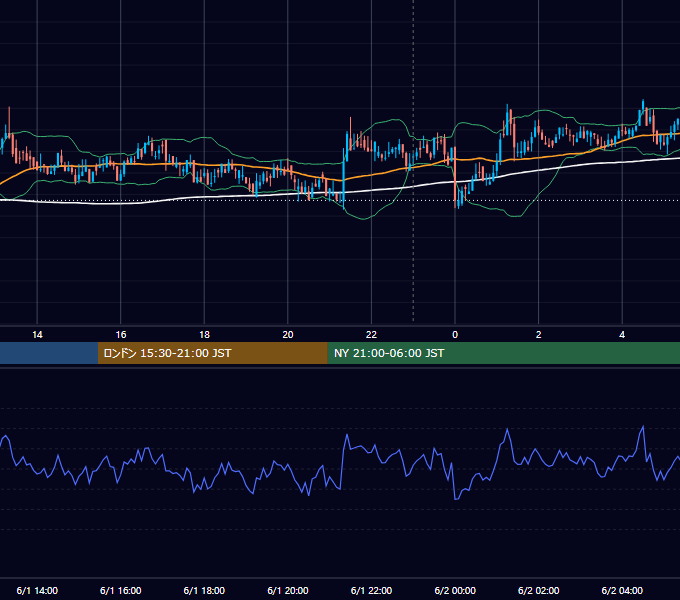The width and height of the screenshot is (680, 600).
Task: Click the 6/1 18:00 date label
Action: (204, 590)
